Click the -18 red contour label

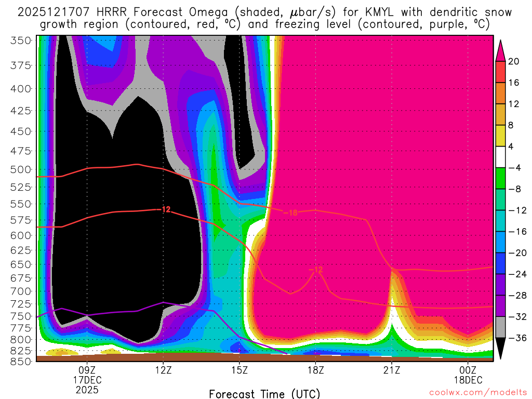(290, 212)
